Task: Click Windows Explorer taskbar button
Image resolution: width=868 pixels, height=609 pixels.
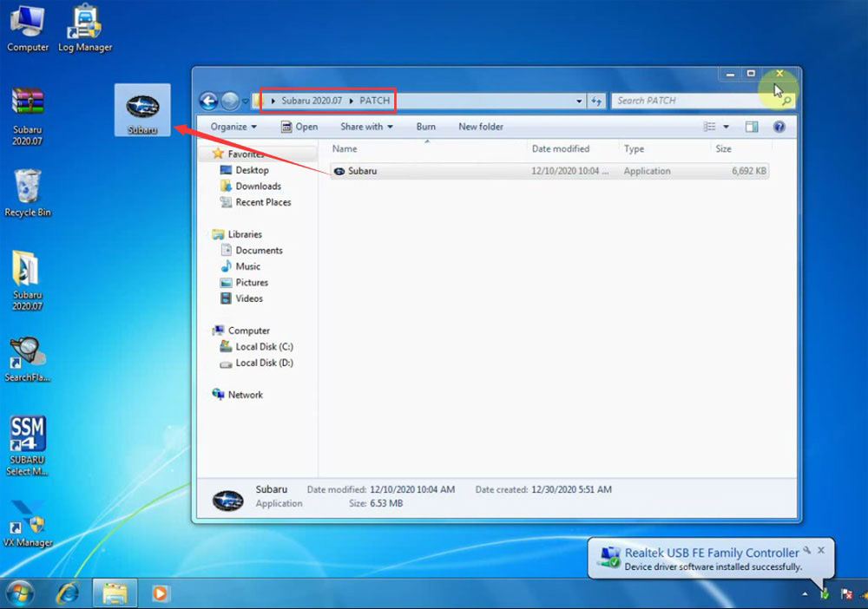Action: [x=115, y=593]
